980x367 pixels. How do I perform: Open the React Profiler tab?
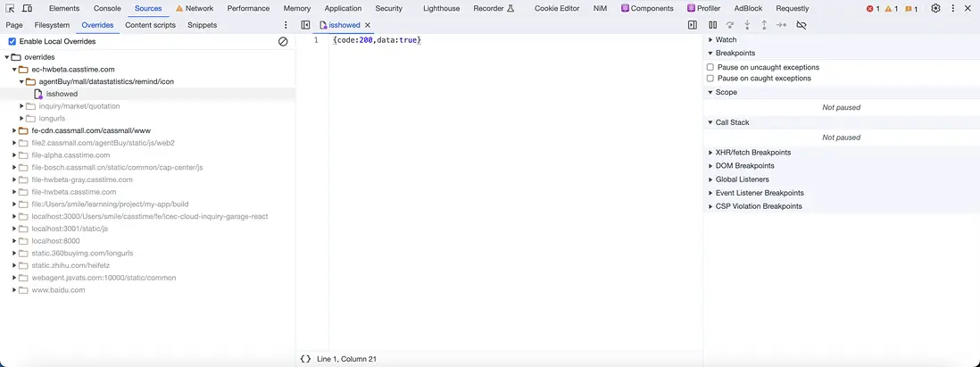pyautogui.click(x=703, y=9)
